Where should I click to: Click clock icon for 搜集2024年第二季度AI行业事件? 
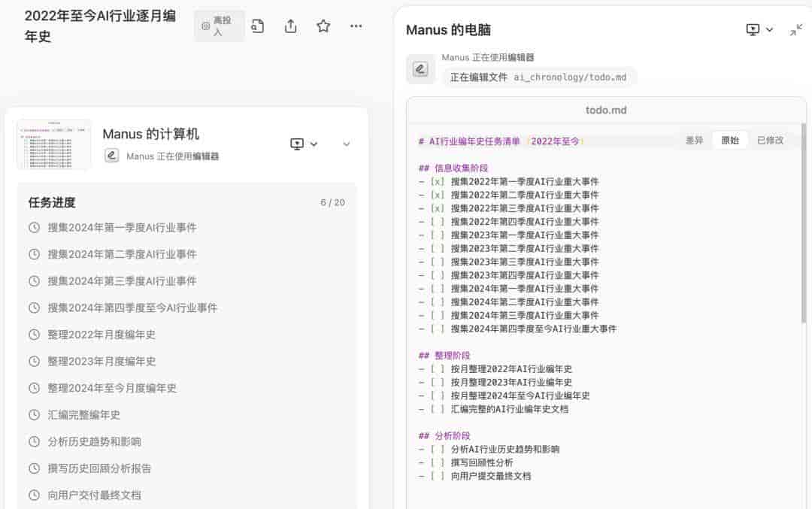[x=34, y=254]
